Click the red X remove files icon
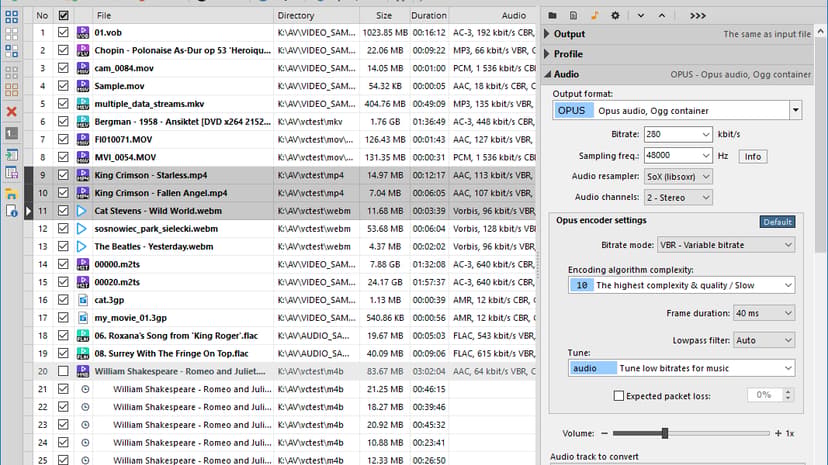The width and height of the screenshot is (828, 465). pos(11,112)
